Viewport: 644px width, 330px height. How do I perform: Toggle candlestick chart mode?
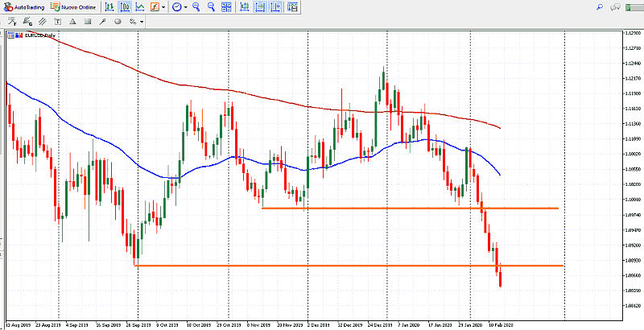[125, 6]
